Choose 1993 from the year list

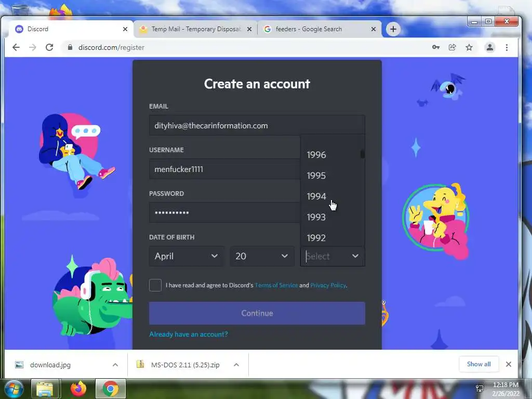click(x=330, y=217)
